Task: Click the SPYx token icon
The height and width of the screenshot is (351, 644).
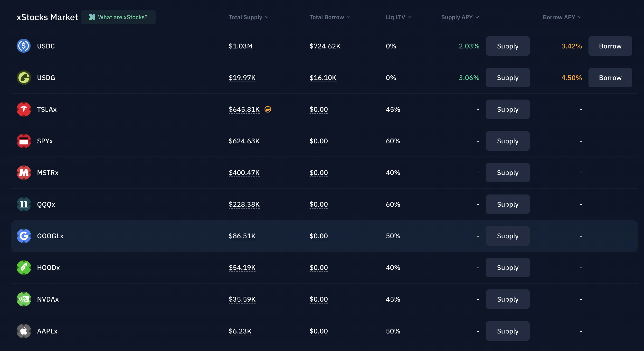Action: pyautogui.click(x=24, y=141)
